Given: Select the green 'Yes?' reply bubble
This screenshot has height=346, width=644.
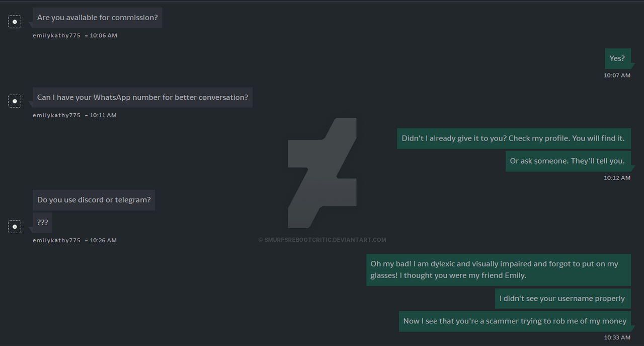Looking at the screenshot, I should tap(617, 58).
